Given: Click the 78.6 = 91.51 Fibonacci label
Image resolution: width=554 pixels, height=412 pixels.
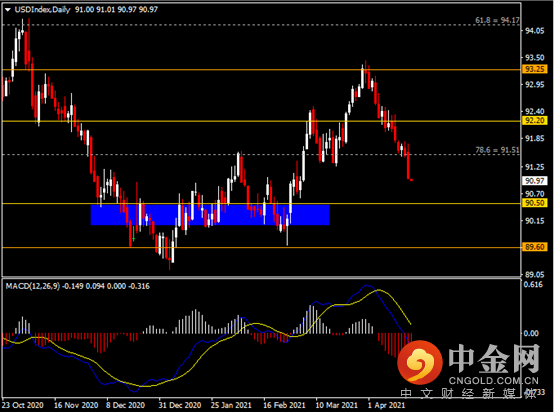Looking at the screenshot, I should [497, 150].
